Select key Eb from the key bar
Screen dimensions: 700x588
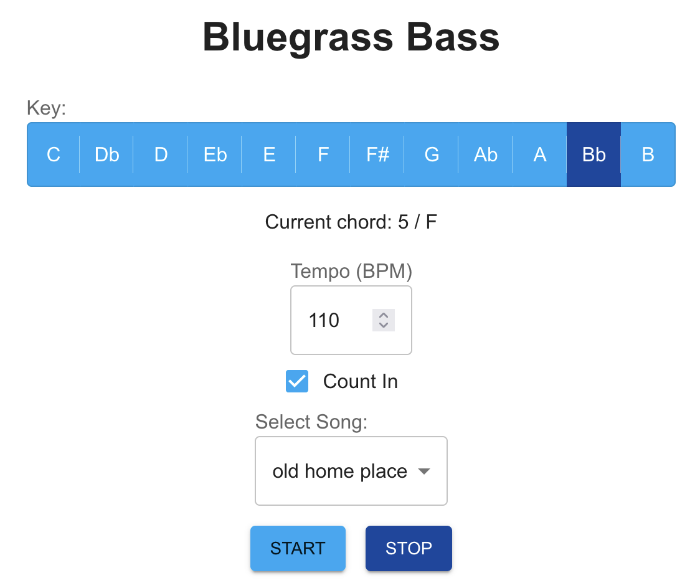(x=214, y=154)
